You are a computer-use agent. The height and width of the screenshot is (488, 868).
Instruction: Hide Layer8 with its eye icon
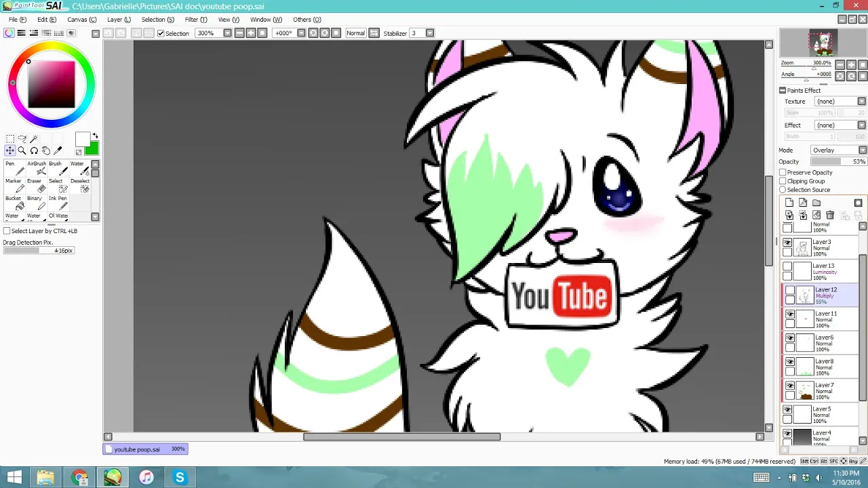tap(790, 362)
